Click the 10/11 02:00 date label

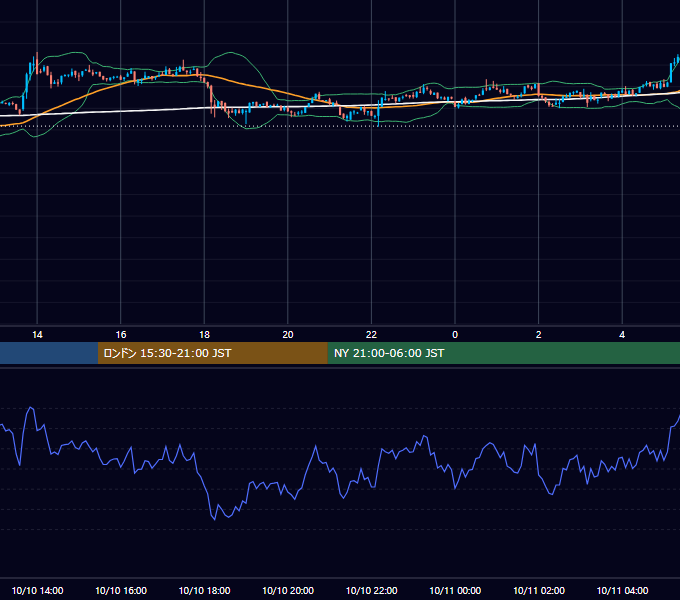tap(539, 590)
